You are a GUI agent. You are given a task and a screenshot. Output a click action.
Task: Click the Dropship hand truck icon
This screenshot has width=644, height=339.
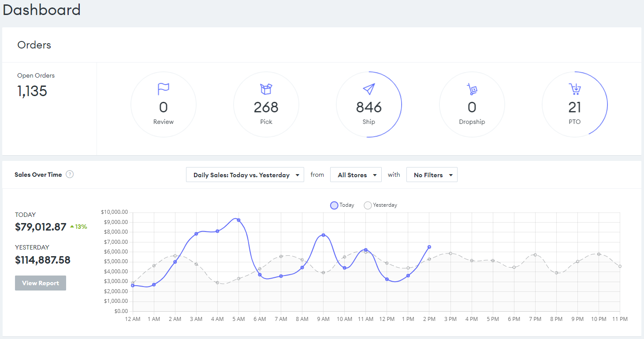tap(472, 89)
